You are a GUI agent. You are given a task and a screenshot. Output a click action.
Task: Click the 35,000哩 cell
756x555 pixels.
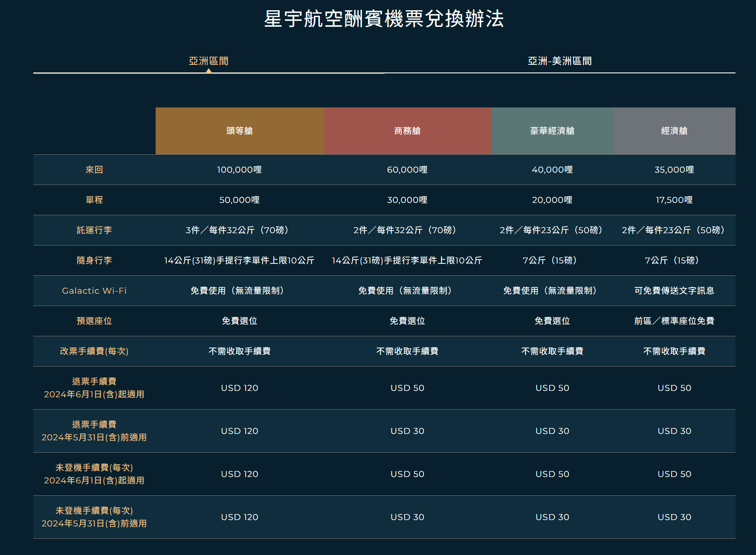(675, 170)
